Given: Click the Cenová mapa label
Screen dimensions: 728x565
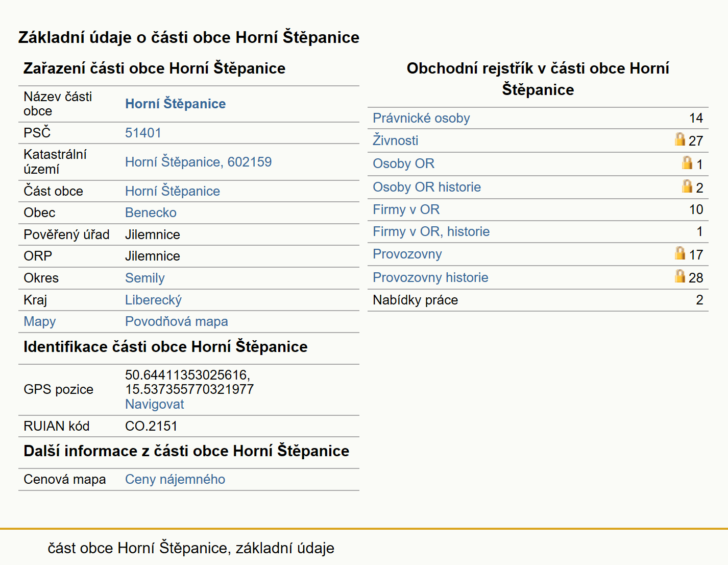Looking at the screenshot, I should [x=65, y=479].
